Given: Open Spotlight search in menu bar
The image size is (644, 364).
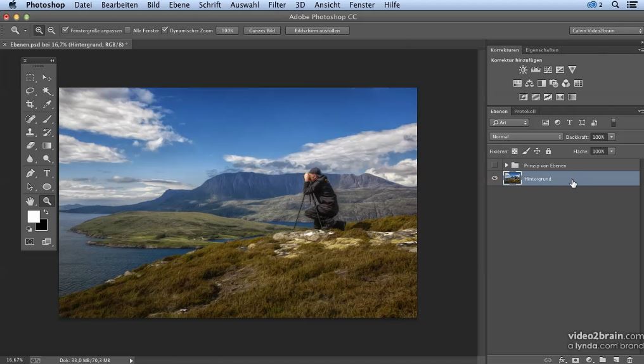Looking at the screenshot, I should [x=615, y=5].
